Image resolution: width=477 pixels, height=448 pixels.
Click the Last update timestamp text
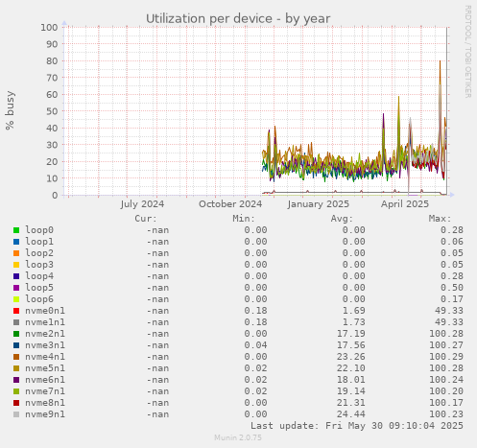point(357,426)
